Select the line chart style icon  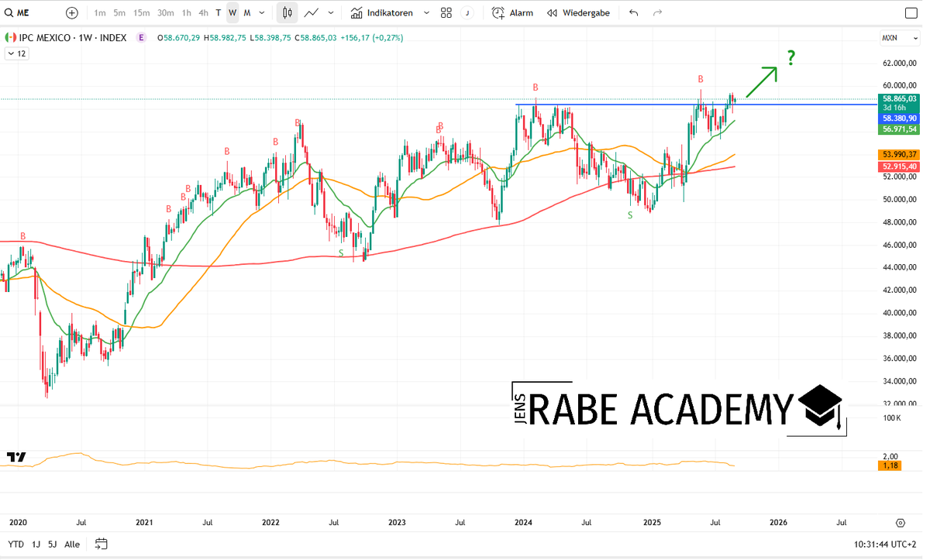(312, 12)
